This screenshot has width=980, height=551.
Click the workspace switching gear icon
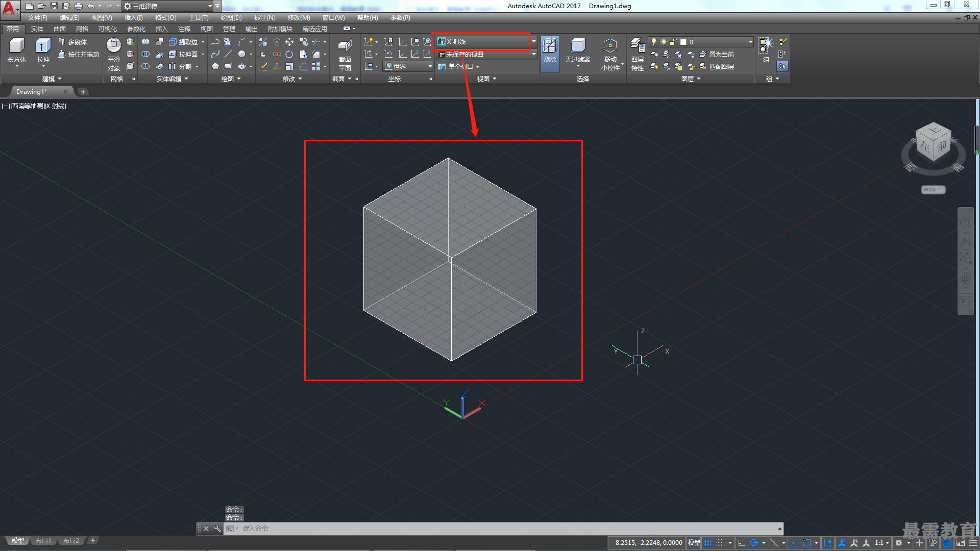tap(899, 543)
